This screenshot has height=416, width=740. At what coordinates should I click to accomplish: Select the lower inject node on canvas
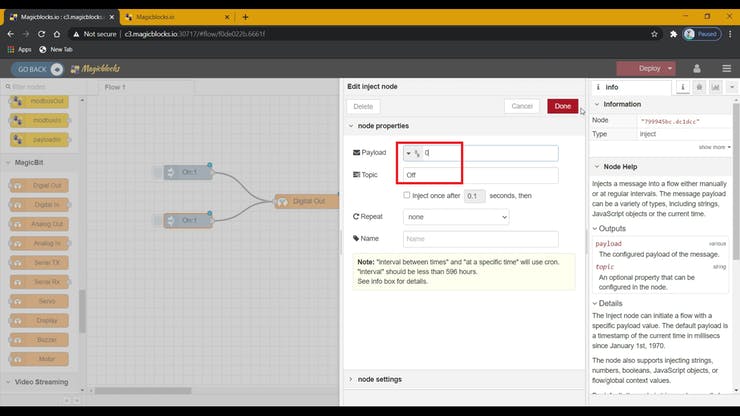point(188,221)
